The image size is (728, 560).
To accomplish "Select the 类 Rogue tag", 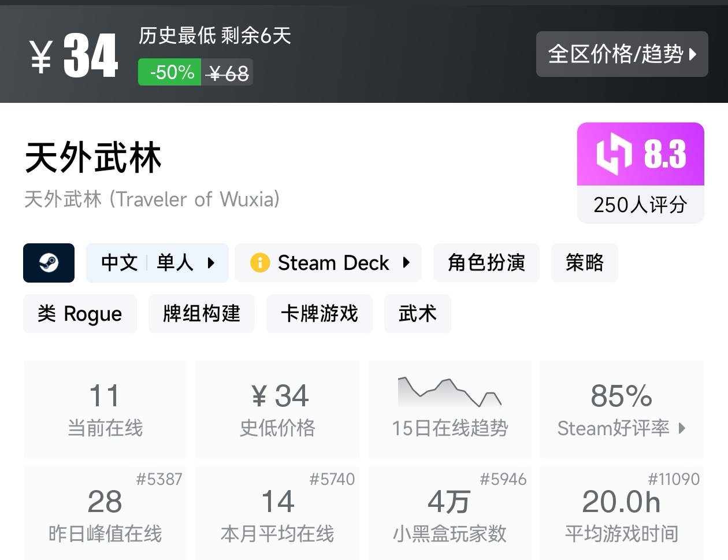I will click(x=80, y=314).
